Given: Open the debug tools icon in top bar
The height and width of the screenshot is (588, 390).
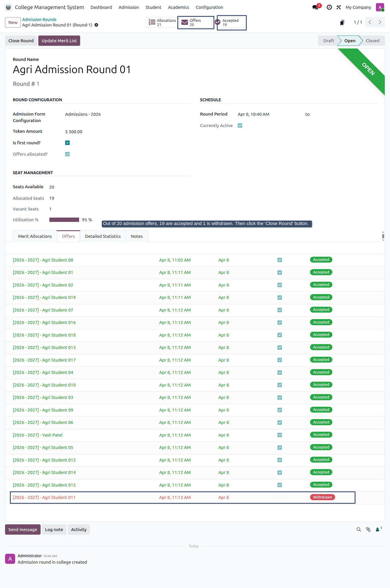Looking at the screenshot, I should [x=339, y=7].
